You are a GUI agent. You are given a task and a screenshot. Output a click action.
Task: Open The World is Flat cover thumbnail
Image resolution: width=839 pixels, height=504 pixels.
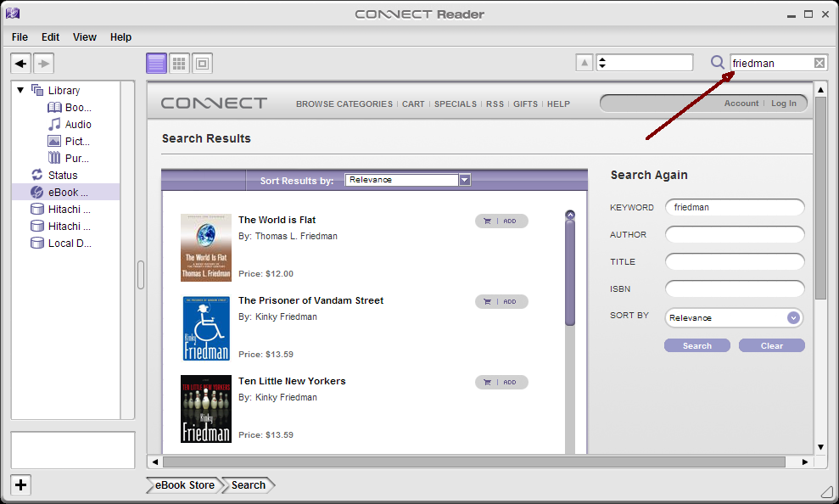point(206,248)
